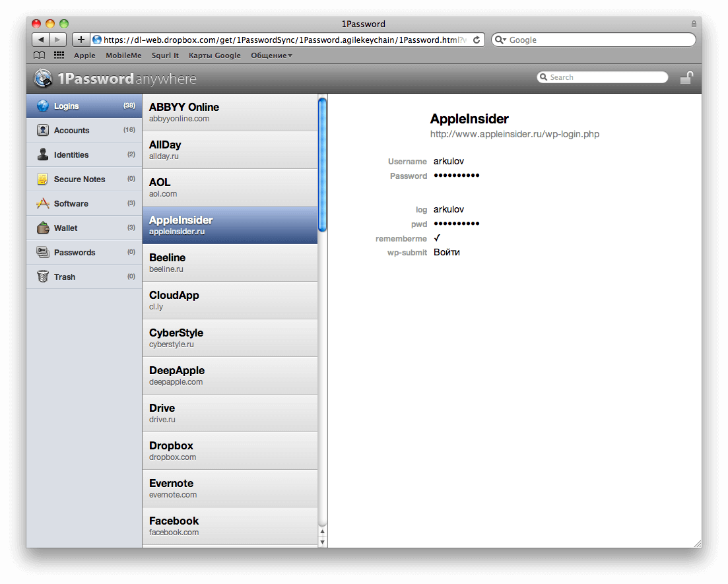Open the Squrl It bookmark
Screen dimensions: 728x584
click(x=165, y=55)
